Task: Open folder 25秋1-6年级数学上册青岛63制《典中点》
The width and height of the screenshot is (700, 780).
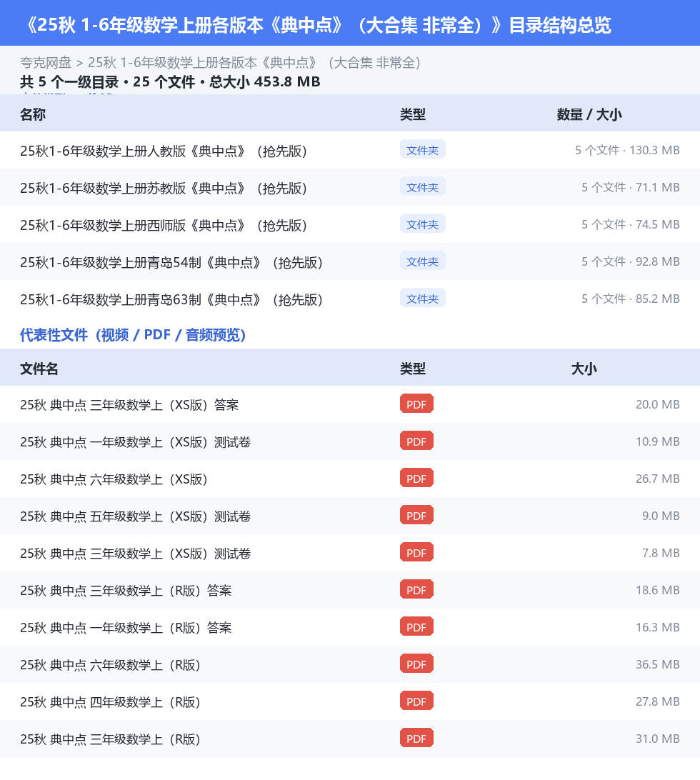Action: (x=171, y=299)
